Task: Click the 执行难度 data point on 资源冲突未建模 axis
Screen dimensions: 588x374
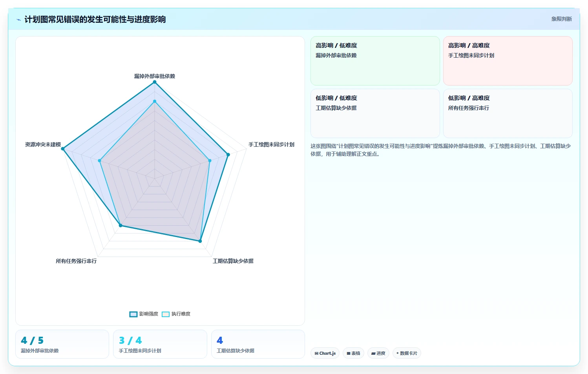Action: [x=99, y=161]
